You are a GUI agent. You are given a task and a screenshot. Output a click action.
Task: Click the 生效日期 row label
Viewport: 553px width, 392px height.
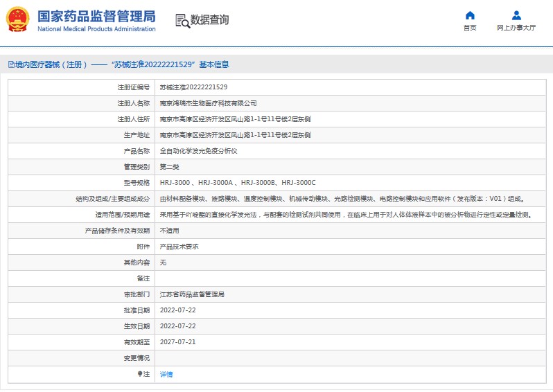tap(137, 326)
